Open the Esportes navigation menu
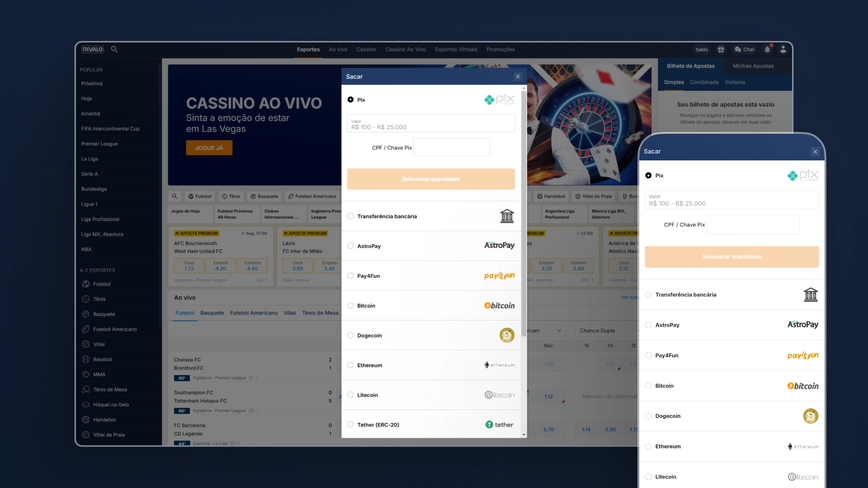Image resolution: width=868 pixels, height=488 pixels. click(x=307, y=49)
